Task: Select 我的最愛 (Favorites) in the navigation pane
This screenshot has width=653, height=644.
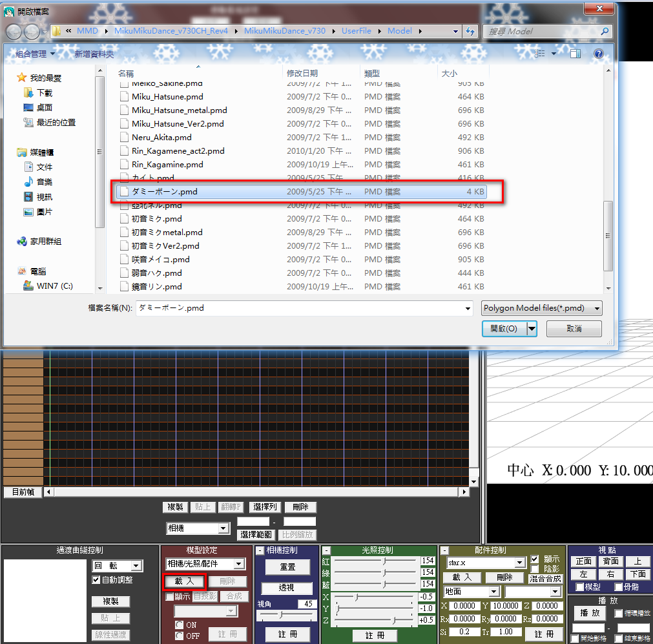Action: 39,78
